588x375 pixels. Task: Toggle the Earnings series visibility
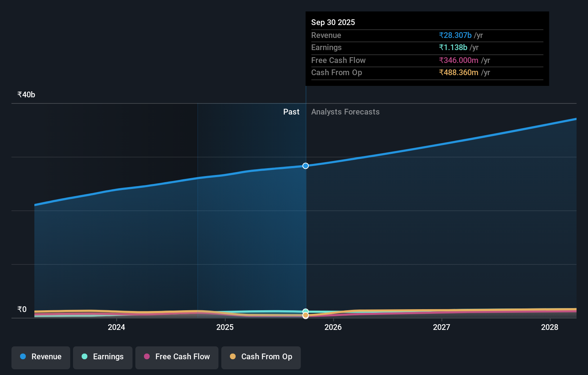click(103, 357)
